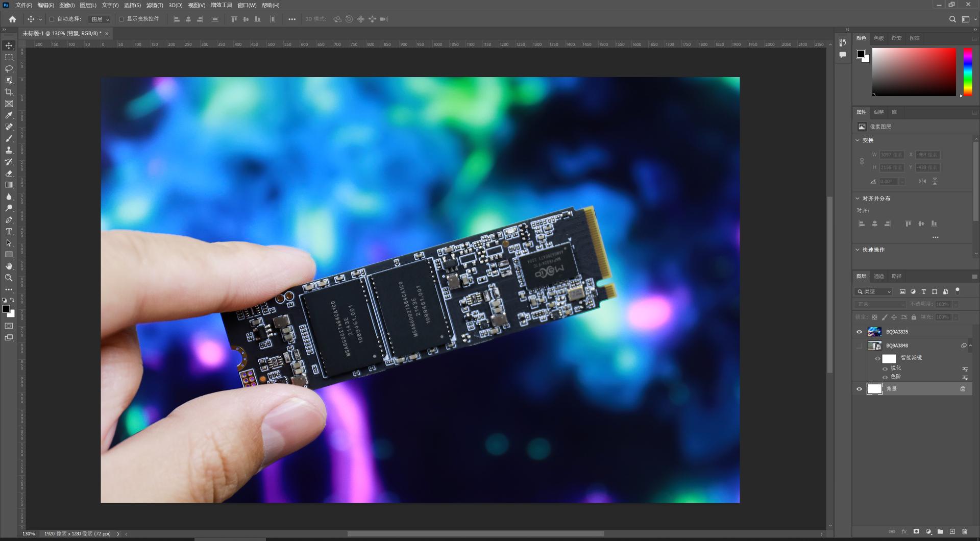Image resolution: width=980 pixels, height=541 pixels.
Task: Open the 滤镜 menu
Action: tap(155, 5)
